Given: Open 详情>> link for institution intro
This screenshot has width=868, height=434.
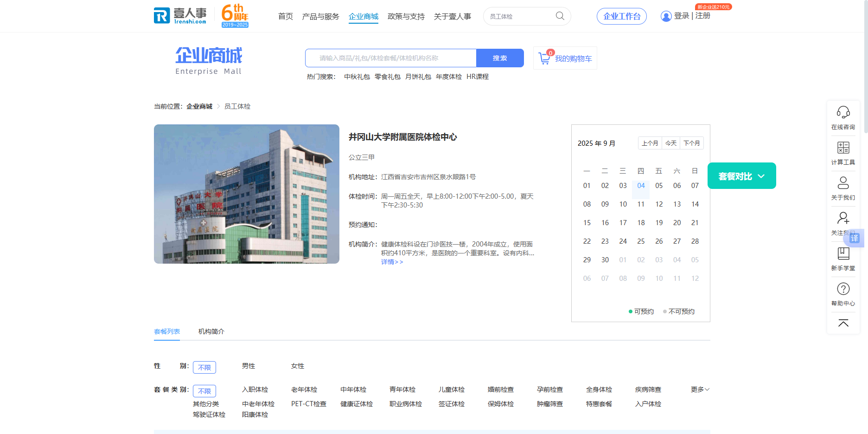Looking at the screenshot, I should (392, 262).
